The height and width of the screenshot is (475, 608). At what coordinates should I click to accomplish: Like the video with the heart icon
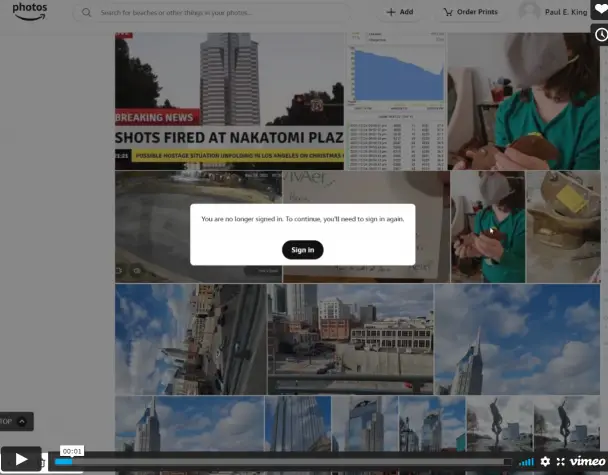[600, 10]
